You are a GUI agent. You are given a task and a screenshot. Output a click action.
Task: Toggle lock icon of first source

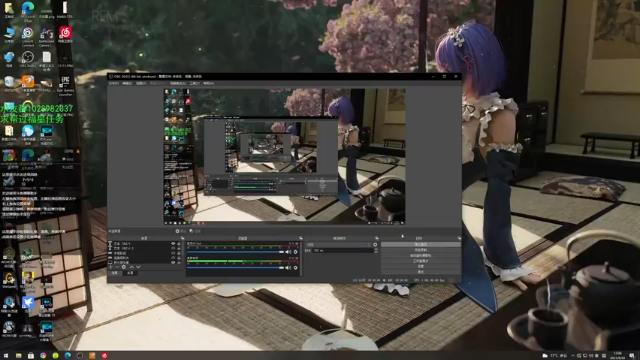click(179, 244)
